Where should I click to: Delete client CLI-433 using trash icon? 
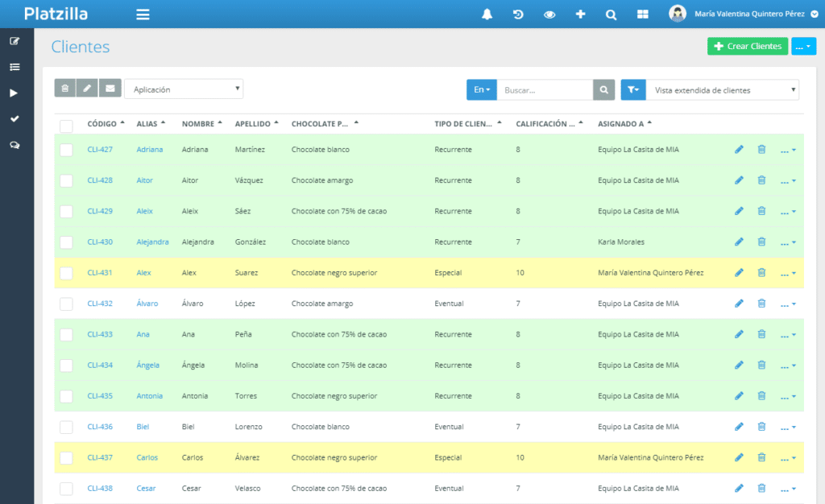[x=761, y=334]
